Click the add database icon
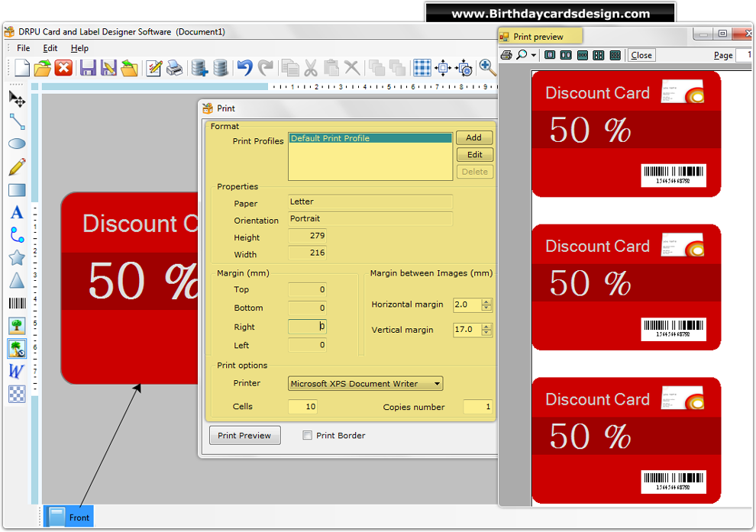The image size is (756, 532). (x=199, y=68)
